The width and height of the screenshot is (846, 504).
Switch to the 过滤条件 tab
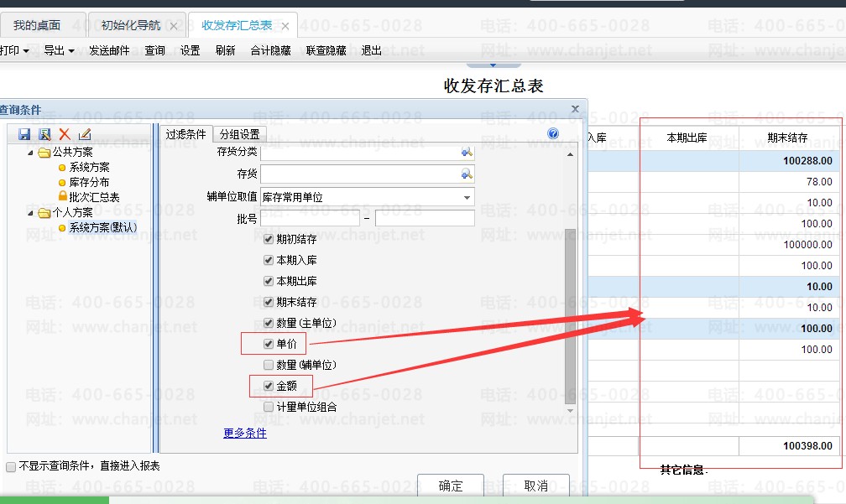pos(185,134)
